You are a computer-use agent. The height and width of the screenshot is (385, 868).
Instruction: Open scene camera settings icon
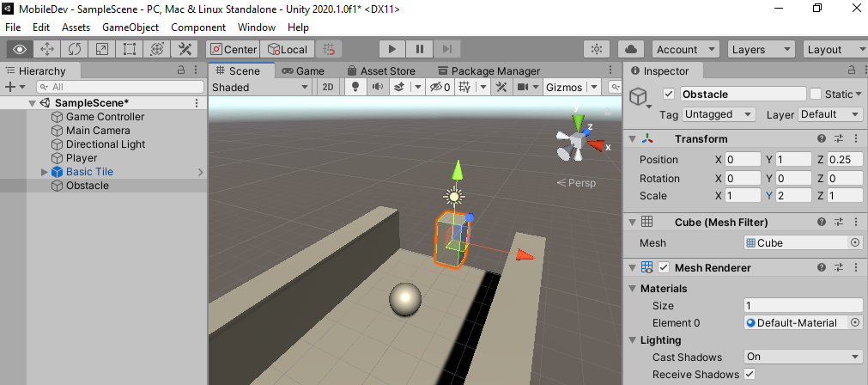[523, 87]
